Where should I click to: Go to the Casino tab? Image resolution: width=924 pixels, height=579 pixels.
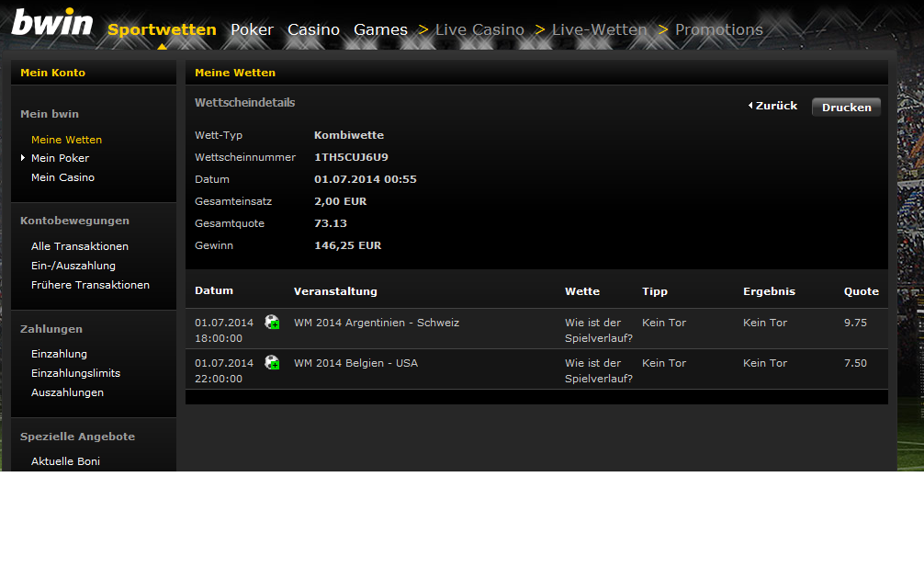[x=313, y=29]
